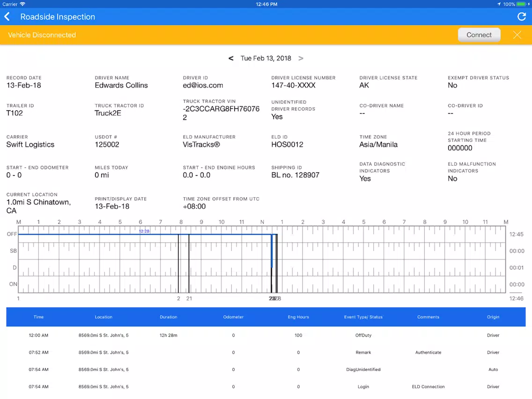This screenshot has height=399, width=532.
Task: Tap event marker 21 below the graph
Action: pyautogui.click(x=189, y=299)
